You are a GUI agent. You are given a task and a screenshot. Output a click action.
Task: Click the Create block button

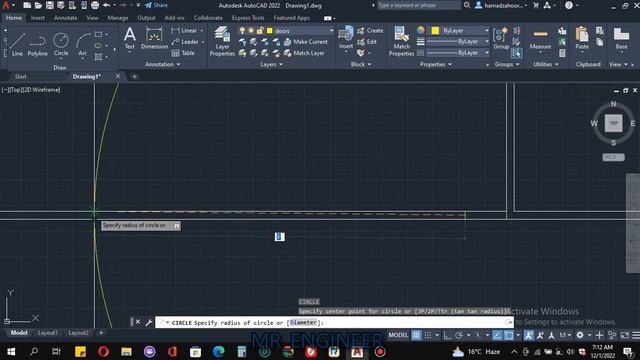click(370, 31)
